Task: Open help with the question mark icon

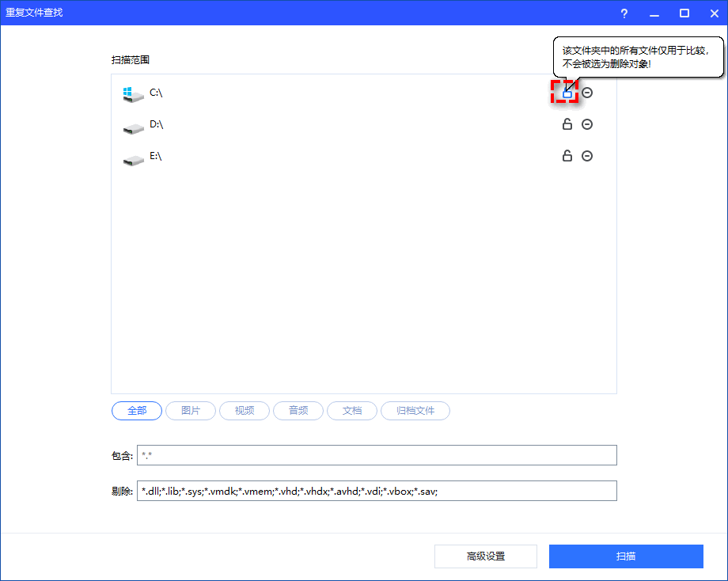Action: (x=624, y=13)
